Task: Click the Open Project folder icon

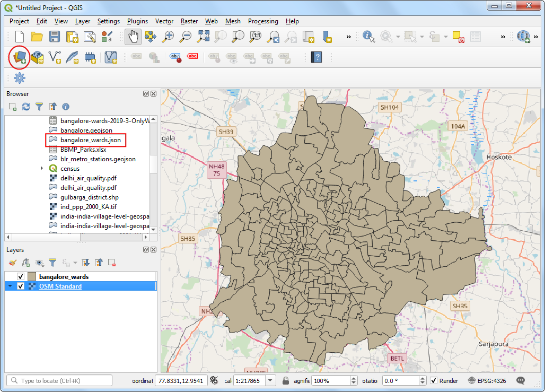Action: pyautogui.click(x=37, y=37)
